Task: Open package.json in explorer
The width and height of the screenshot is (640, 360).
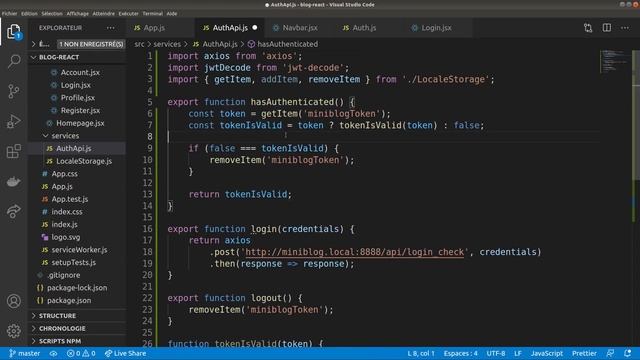Action: [69, 300]
